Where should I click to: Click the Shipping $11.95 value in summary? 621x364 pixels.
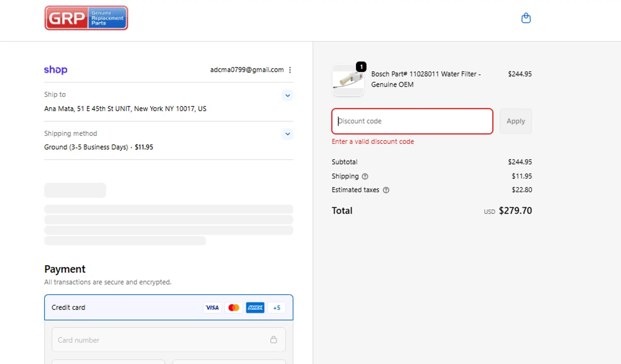(522, 176)
